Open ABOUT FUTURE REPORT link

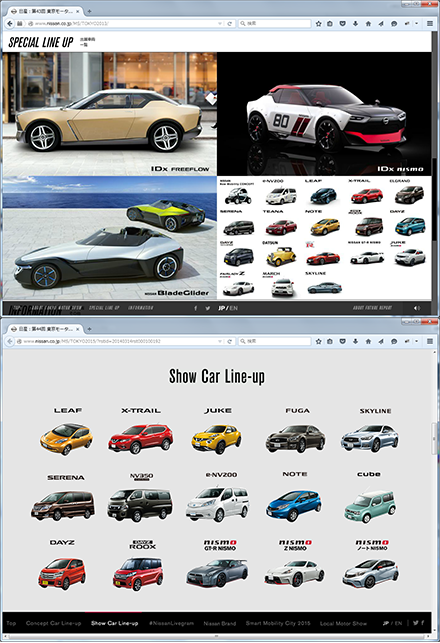click(372, 308)
